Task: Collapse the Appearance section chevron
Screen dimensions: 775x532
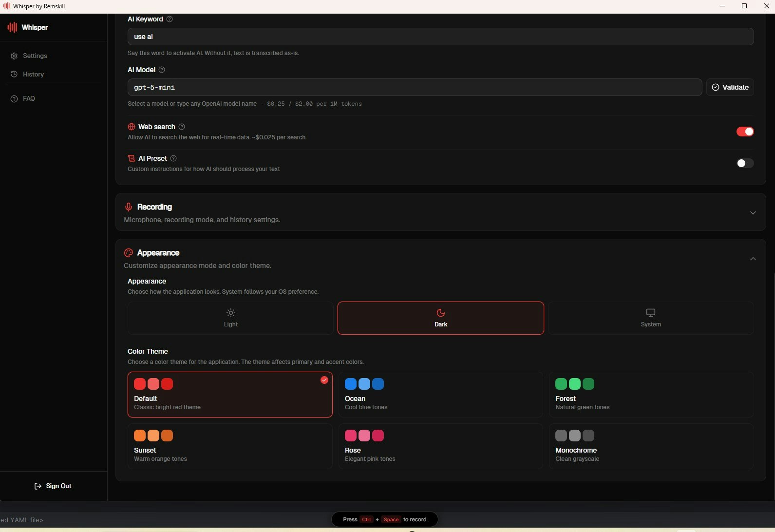Action: pyautogui.click(x=753, y=259)
